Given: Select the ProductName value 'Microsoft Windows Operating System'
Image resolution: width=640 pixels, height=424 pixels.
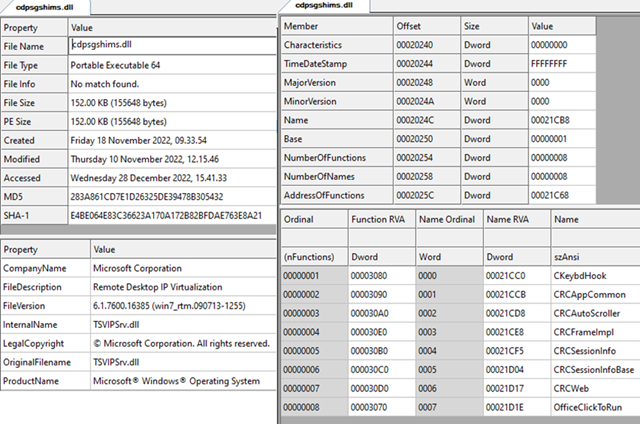Looking at the screenshot, I should (176, 381).
